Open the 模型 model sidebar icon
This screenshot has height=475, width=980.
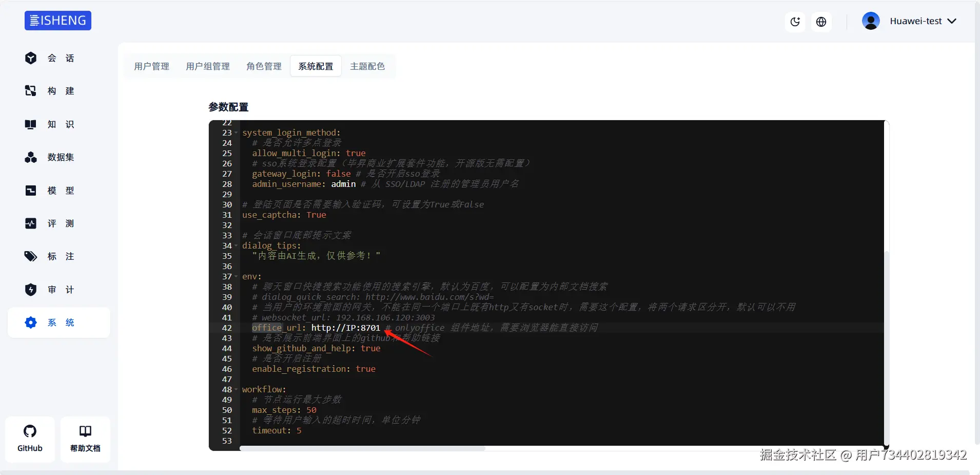tap(31, 191)
